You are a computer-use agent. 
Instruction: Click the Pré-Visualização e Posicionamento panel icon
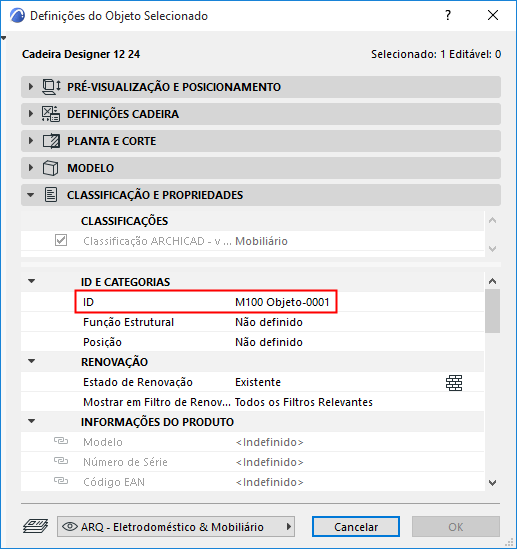51,87
